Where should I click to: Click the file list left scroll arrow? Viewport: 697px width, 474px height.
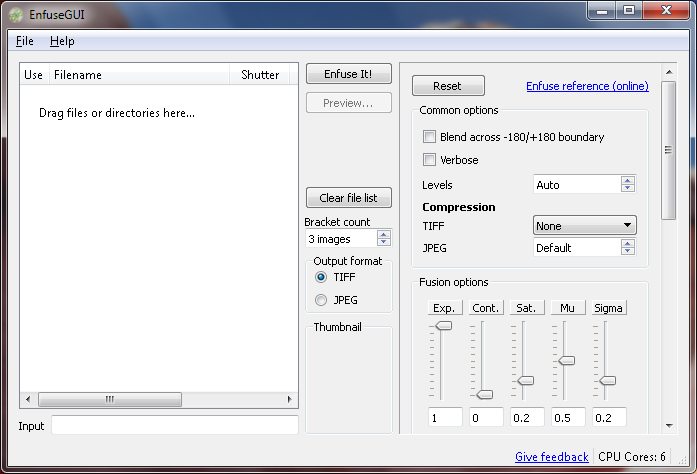(x=28, y=399)
